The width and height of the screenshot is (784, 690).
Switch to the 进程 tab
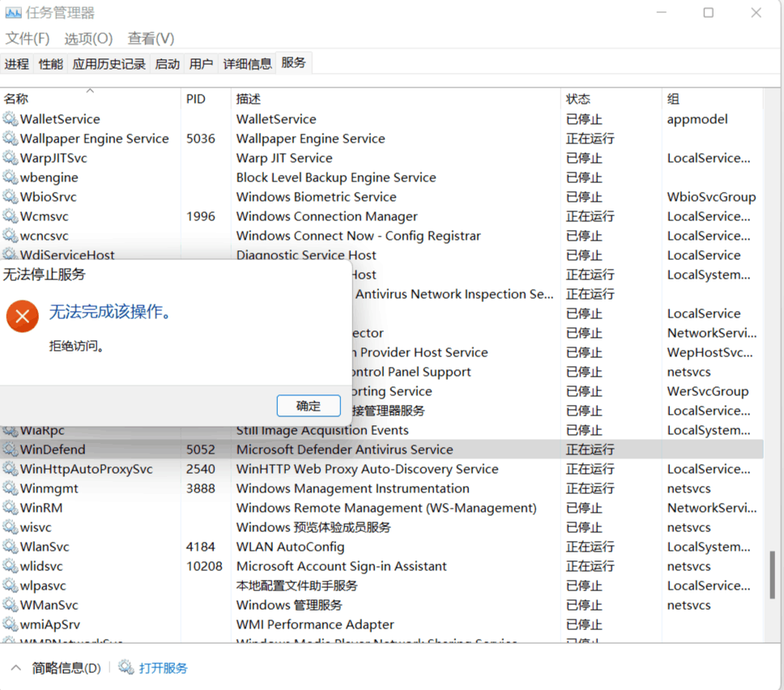pos(17,63)
